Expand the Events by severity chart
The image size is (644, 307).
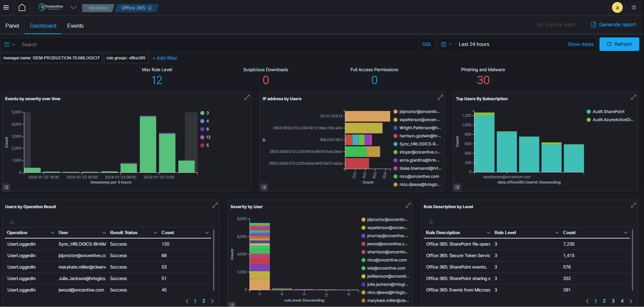(247, 97)
